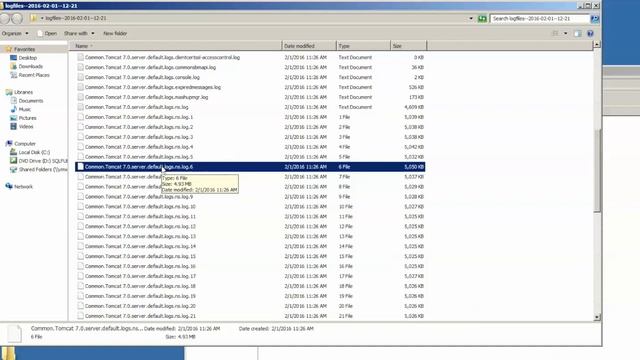Open the Organize dropdown menu
This screenshot has height=360, width=640.
pyautogui.click(x=15, y=33)
